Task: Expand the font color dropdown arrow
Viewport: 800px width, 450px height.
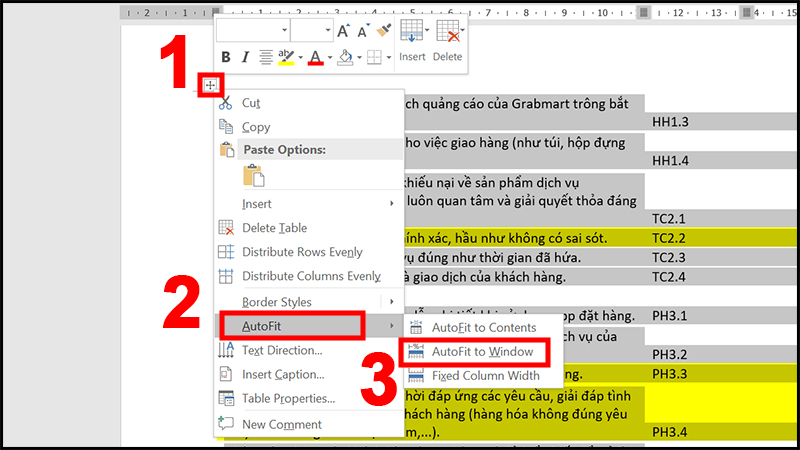Action: tap(328, 57)
